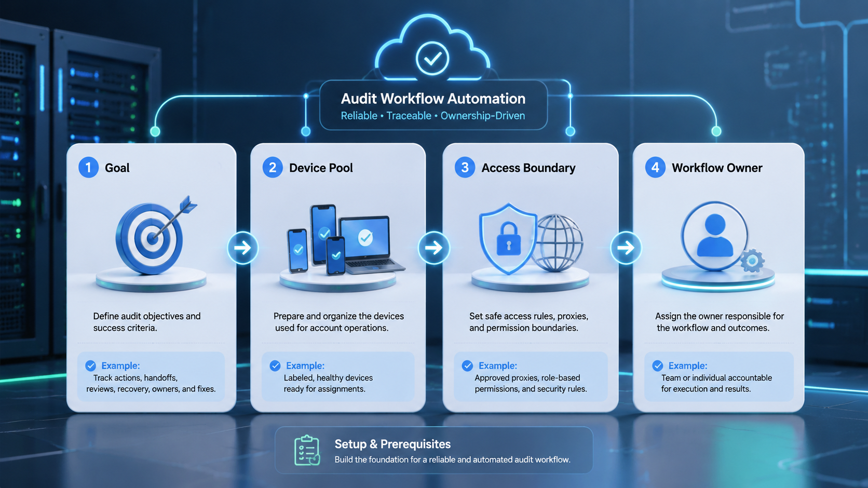868x488 pixels.
Task: Click 'Track actions, handoffs, reviews' example text
Action: (151, 383)
